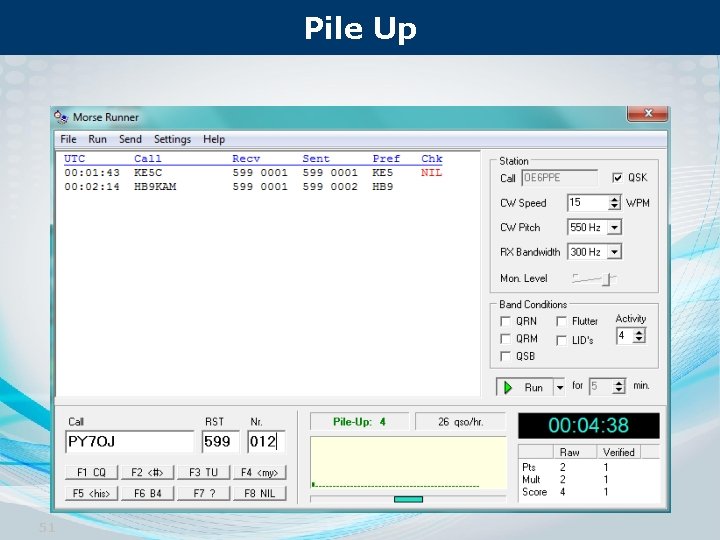Decrease run duration minutes down arrow
The width and height of the screenshot is (720, 540).
(619, 390)
